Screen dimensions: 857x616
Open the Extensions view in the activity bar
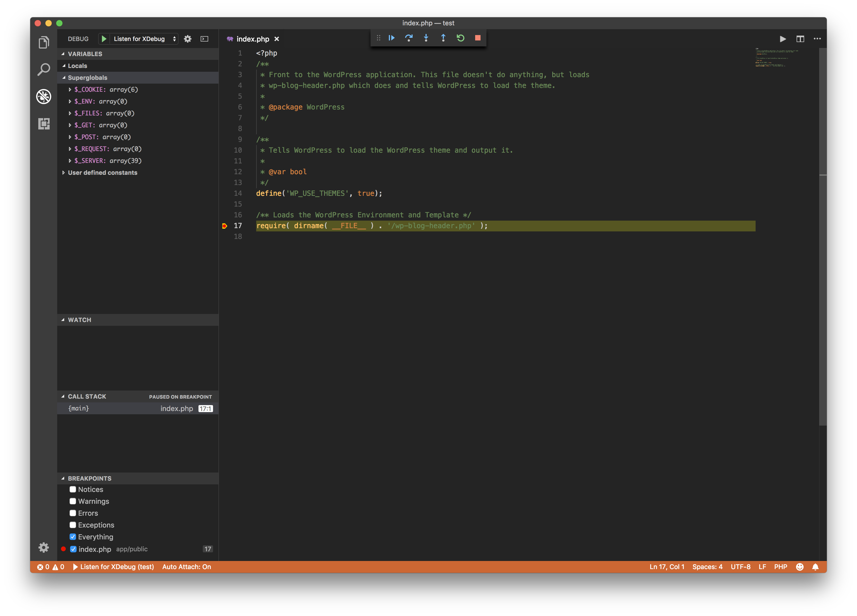coord(44,124)
